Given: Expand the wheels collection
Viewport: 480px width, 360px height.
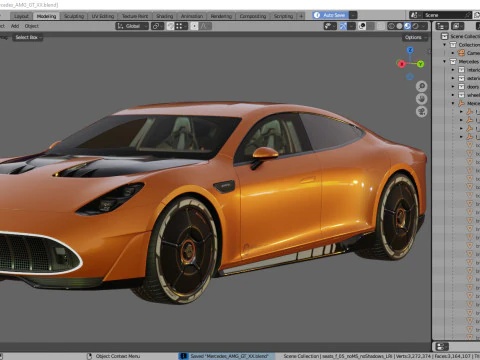Looking at the screenshot, I should [x=453, y=95].
